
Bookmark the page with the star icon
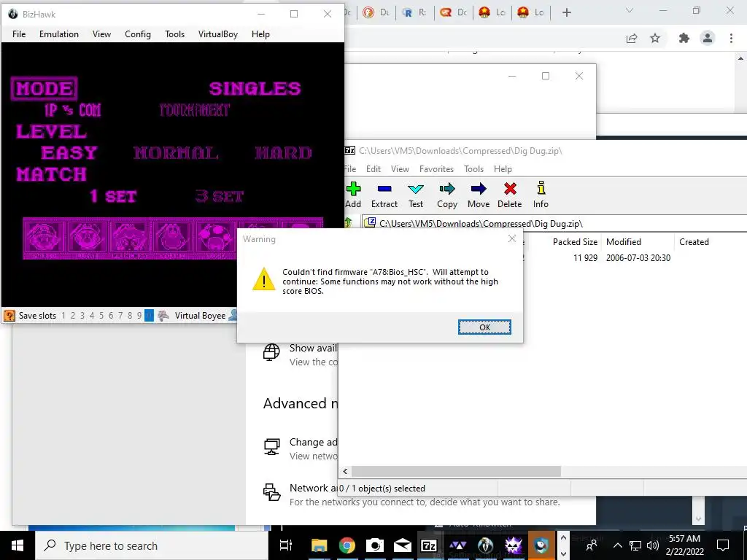tap(655, 39)
